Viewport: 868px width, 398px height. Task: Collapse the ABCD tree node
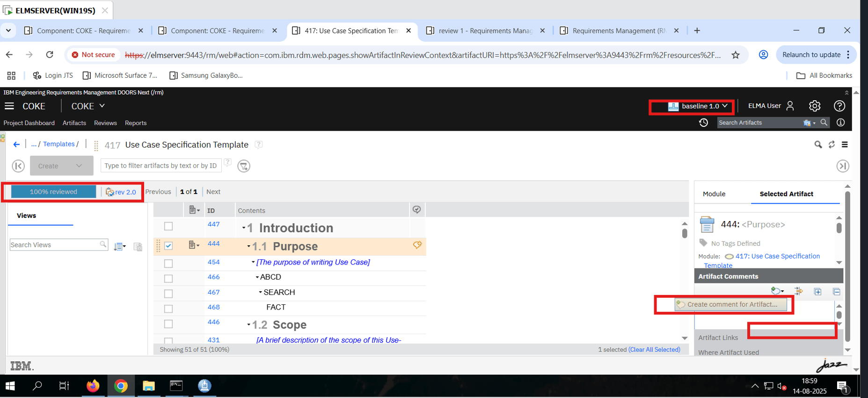(257, 277)
